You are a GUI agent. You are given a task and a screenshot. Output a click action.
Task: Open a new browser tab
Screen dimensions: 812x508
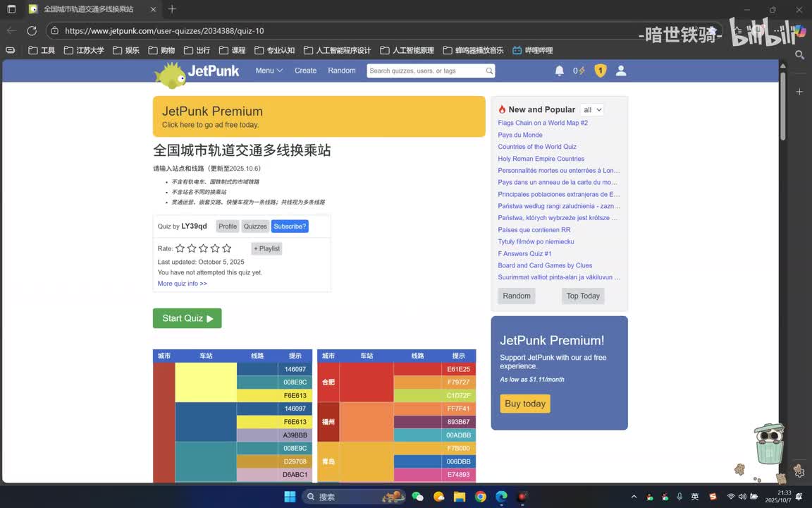point(172,8)
